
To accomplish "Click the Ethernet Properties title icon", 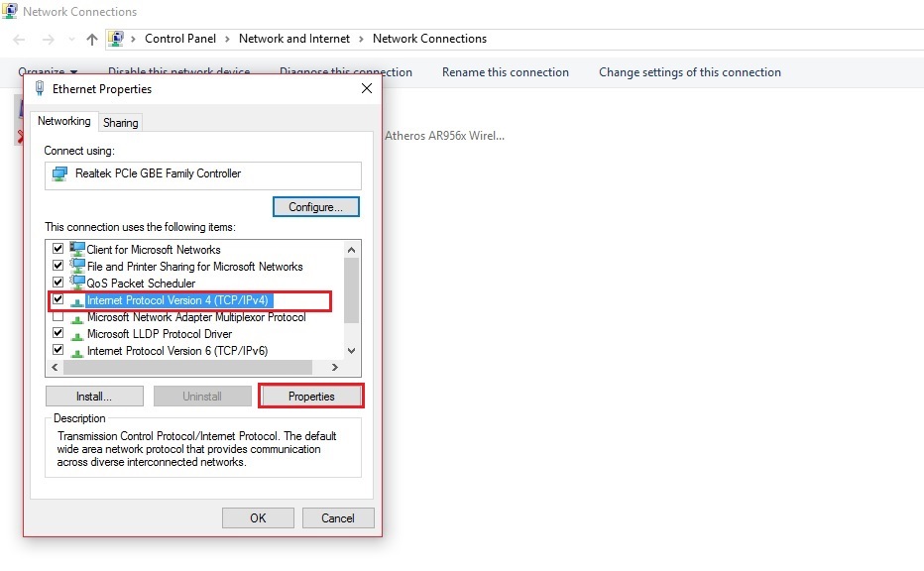I will (x=40, y=88).
